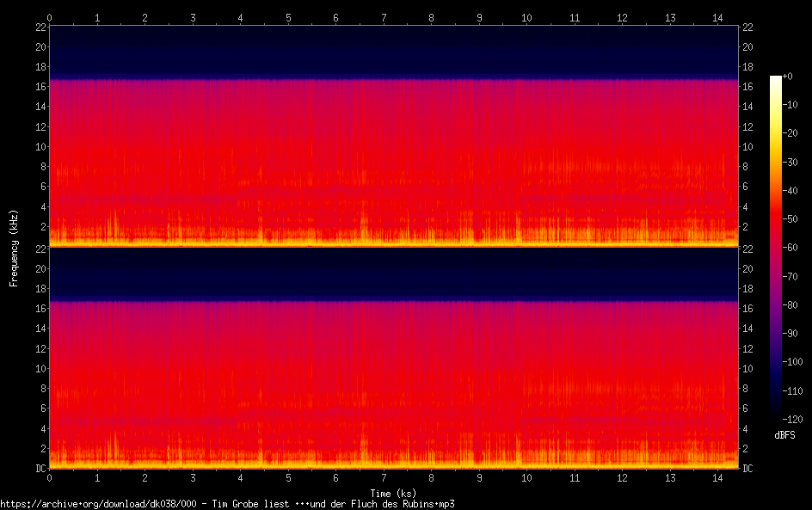Viewport: 812px width, 510px height.
Task: Click the "-120" value on the dBFS scale
Action: point(793,420)
